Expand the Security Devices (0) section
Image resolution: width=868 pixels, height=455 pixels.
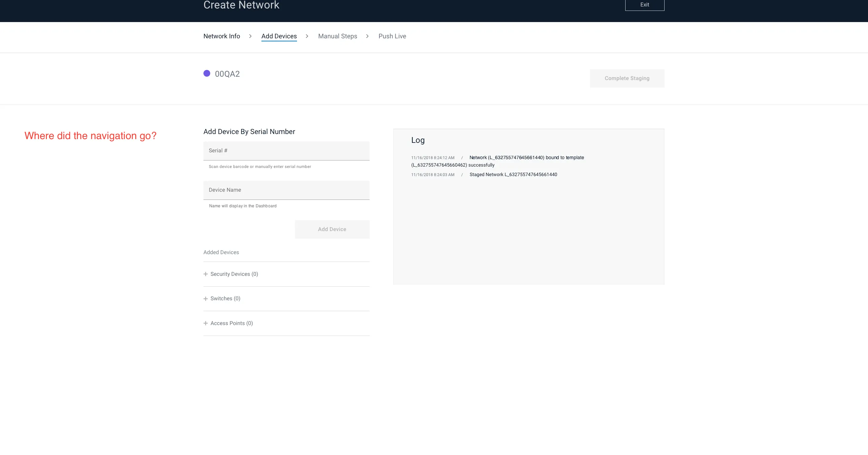click(x=287, y=274)
